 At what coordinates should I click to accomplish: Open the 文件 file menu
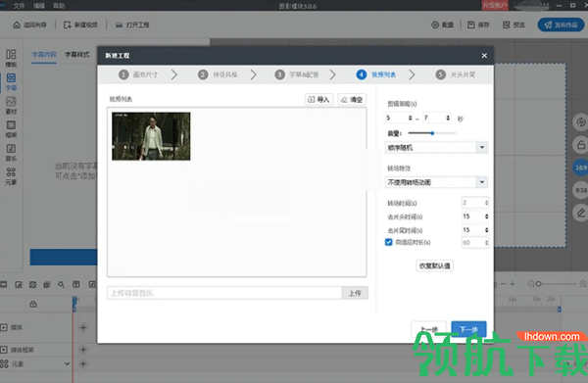19,6
